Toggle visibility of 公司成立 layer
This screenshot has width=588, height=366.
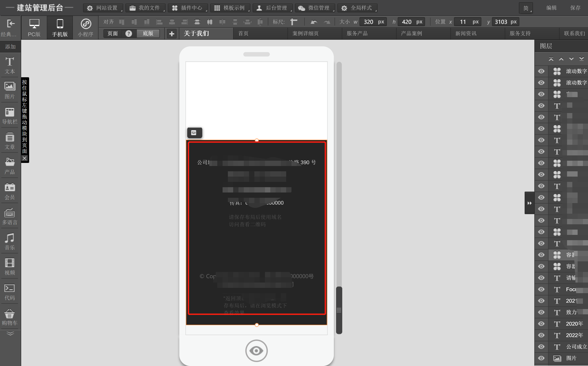(x=541, y=347)
